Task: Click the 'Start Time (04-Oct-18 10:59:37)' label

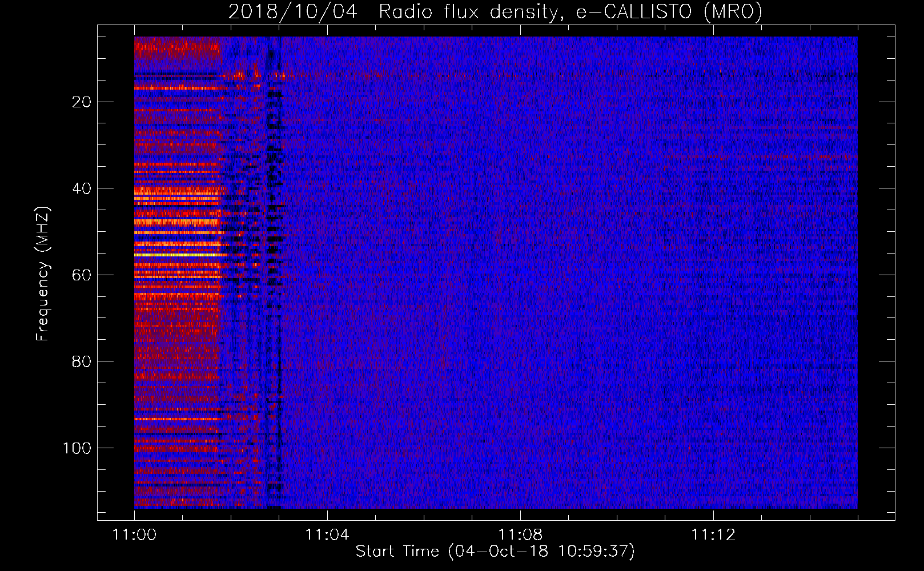Action: click(495, 552)
